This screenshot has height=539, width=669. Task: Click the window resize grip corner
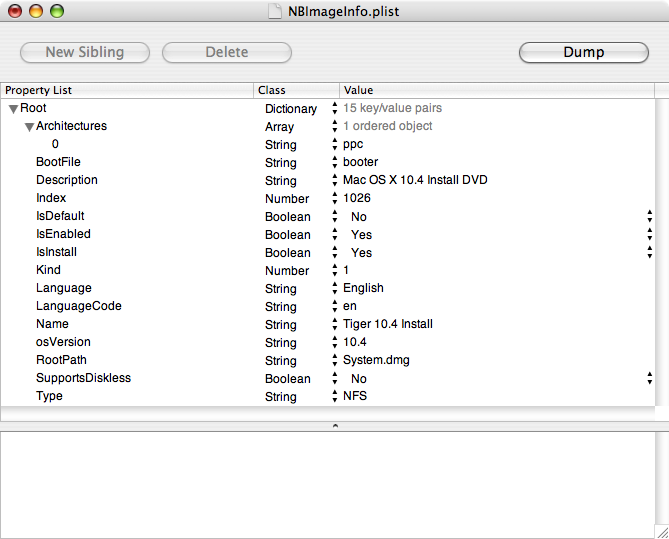tap(662, 532)
